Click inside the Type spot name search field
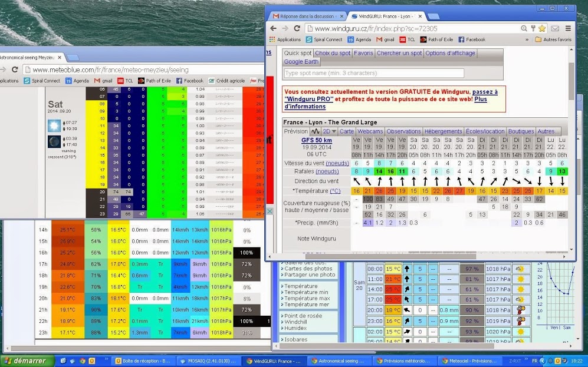The width and height of the screenshot is (588, 367). pyautogui.click(x=374, y=73)
